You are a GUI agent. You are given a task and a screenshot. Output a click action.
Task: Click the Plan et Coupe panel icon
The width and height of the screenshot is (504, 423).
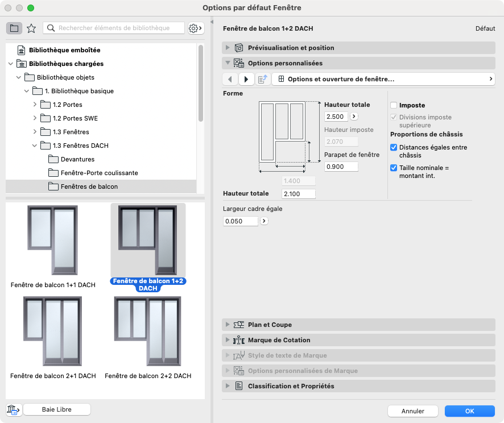tap(238, 325)
